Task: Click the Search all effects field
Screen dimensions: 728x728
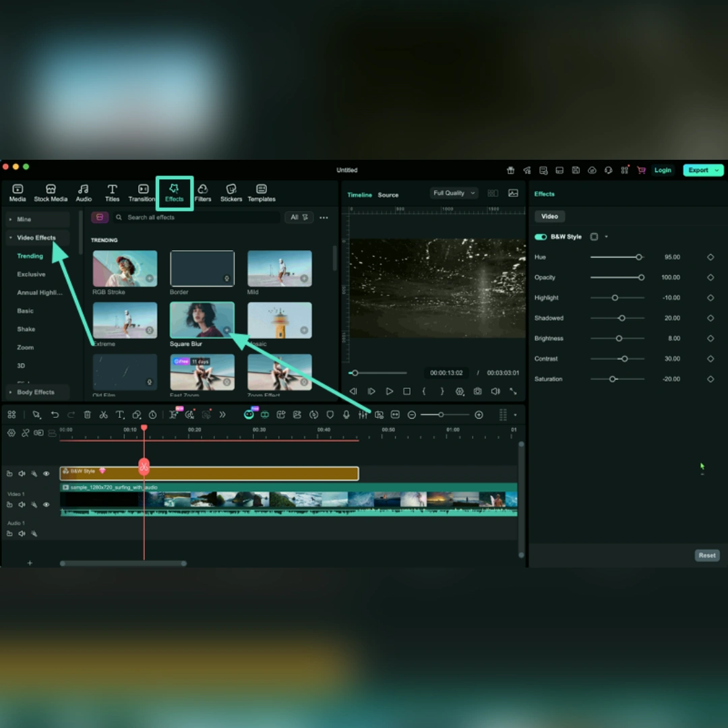Action: coord(197,217)
